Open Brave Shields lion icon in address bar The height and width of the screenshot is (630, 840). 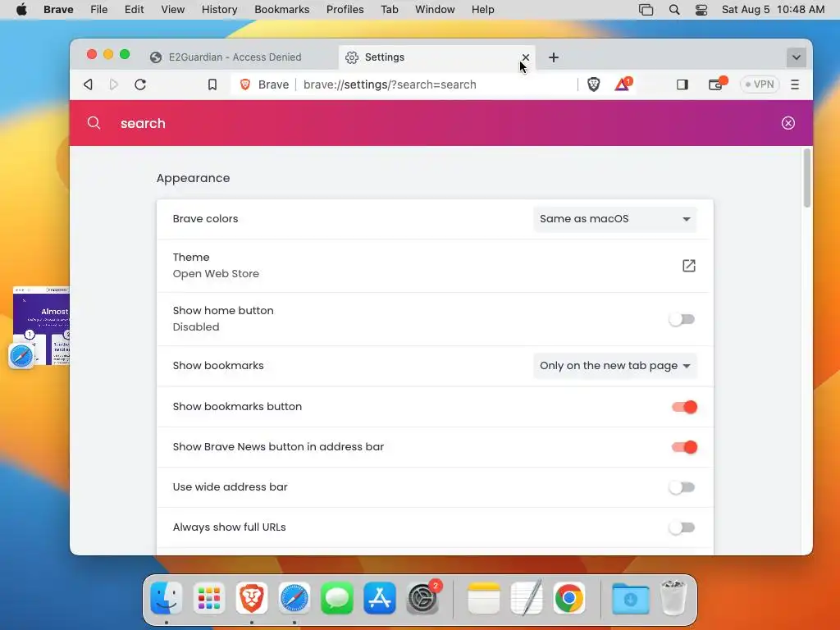tap(594, 84)
